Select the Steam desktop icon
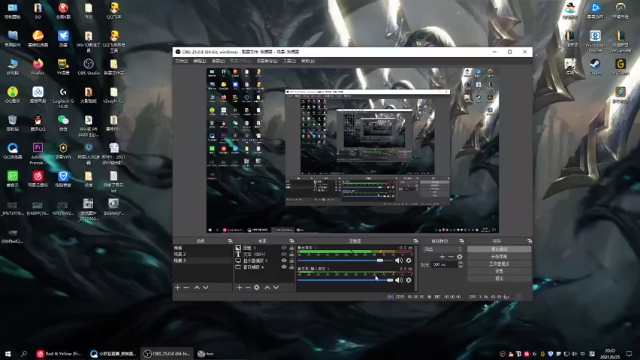Screen dimensions: 640x360 (596, 67)
